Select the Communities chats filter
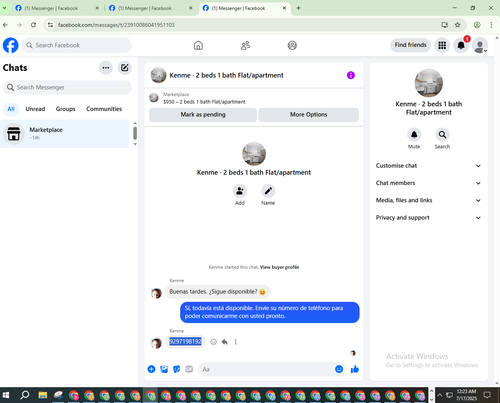Viewport: 500px width, 403px height. tap(104, 109)
